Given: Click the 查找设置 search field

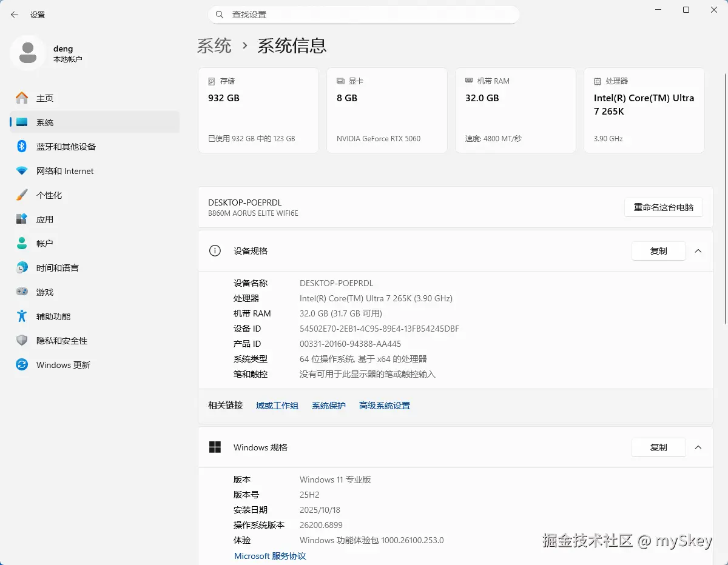Looking at the screenshot, I should tap(363, 15).
